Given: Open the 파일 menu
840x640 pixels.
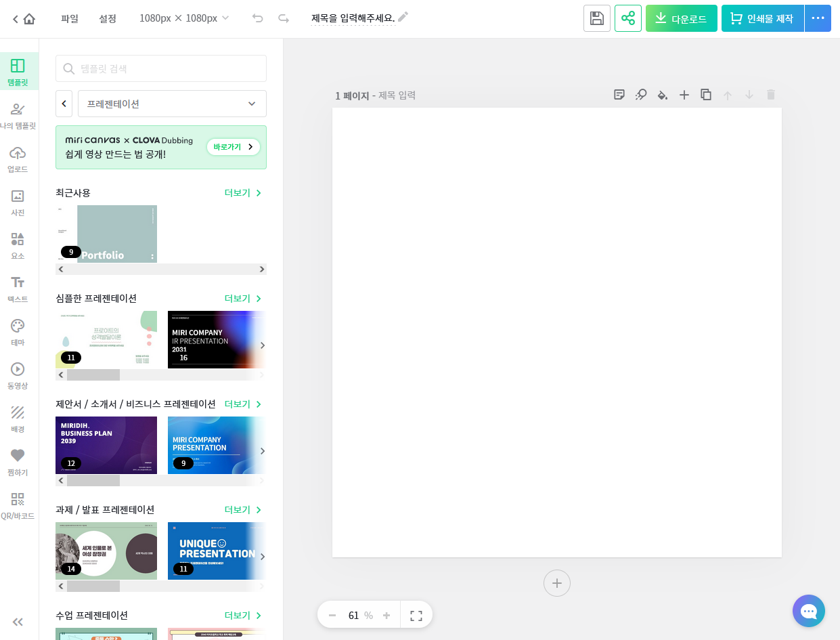Looking at the screenshot, I should point(70,18).
